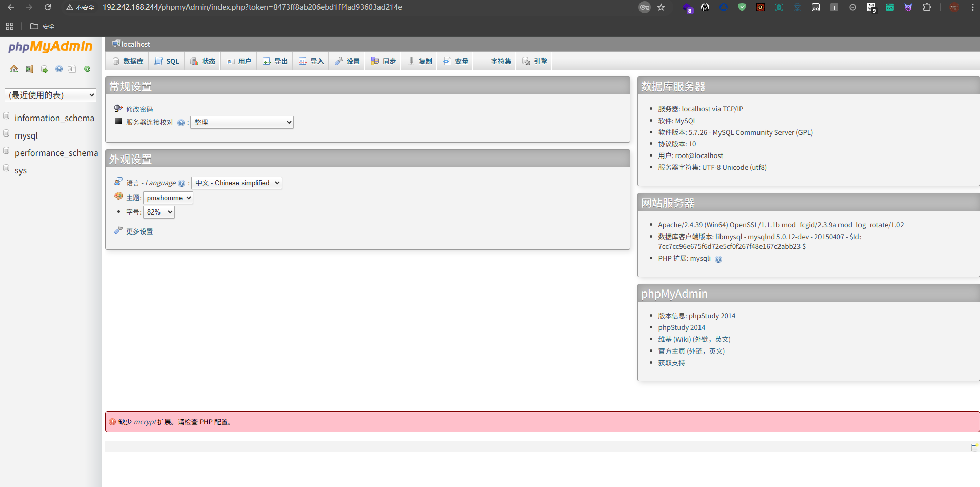Screen dimensions: 980x487
Task: Select mysql database in sidebar
Action: click(26, 135)
